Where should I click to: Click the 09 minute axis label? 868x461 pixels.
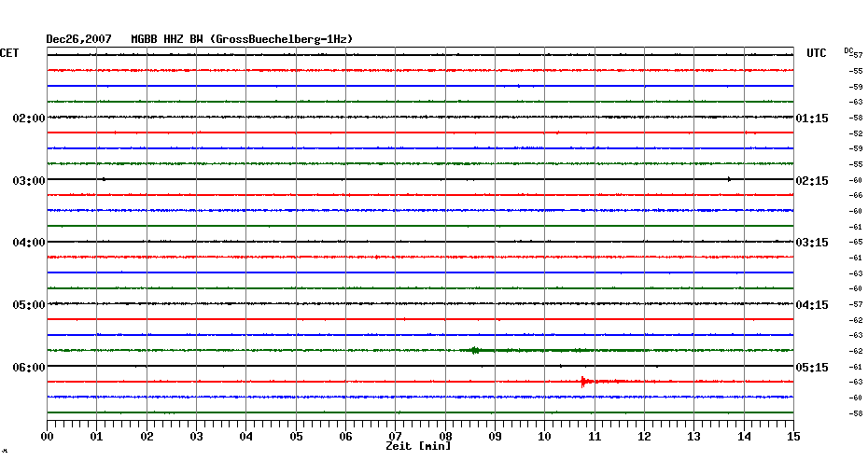click(495, 437)
